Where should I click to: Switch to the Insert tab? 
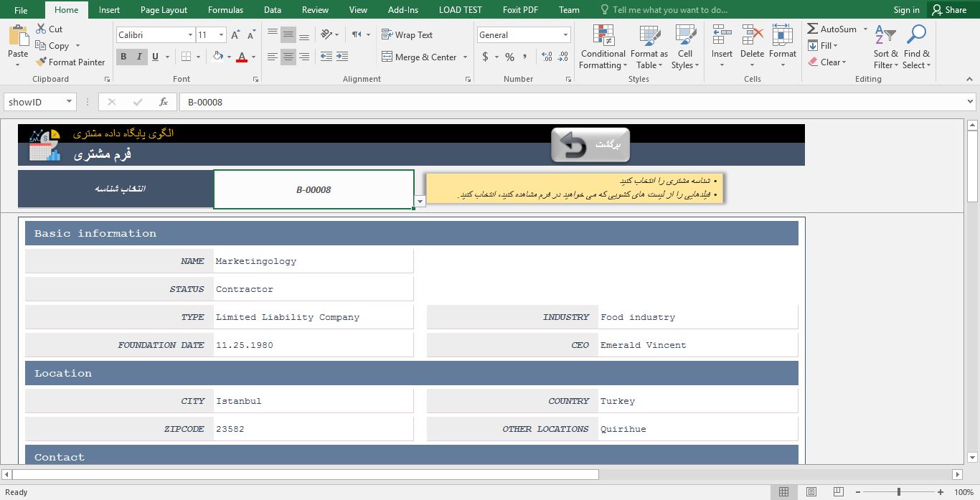point(109,10)
